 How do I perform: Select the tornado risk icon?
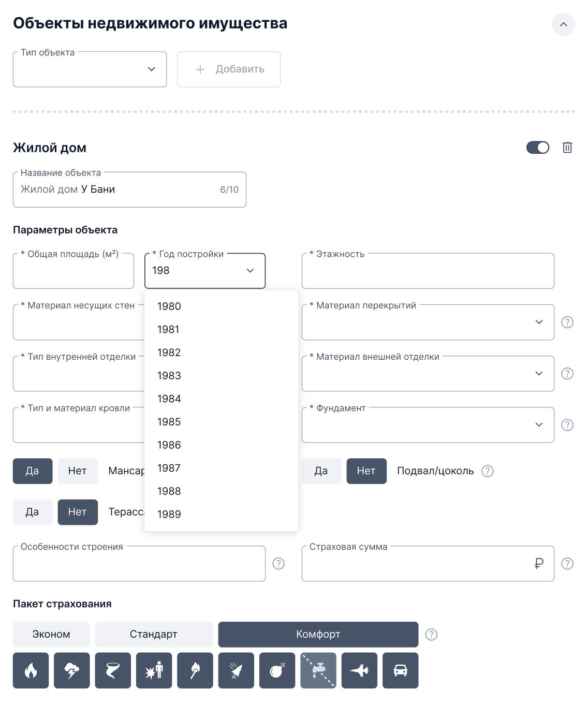pyautogui.click(x=113, y=670)
